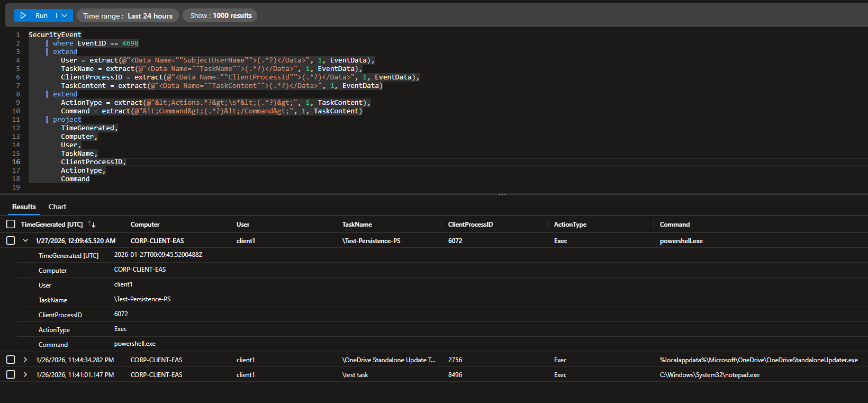Click the TimeGenerated sort arrows icon
This screenshot has height=403, width=868.
[92, 225]
